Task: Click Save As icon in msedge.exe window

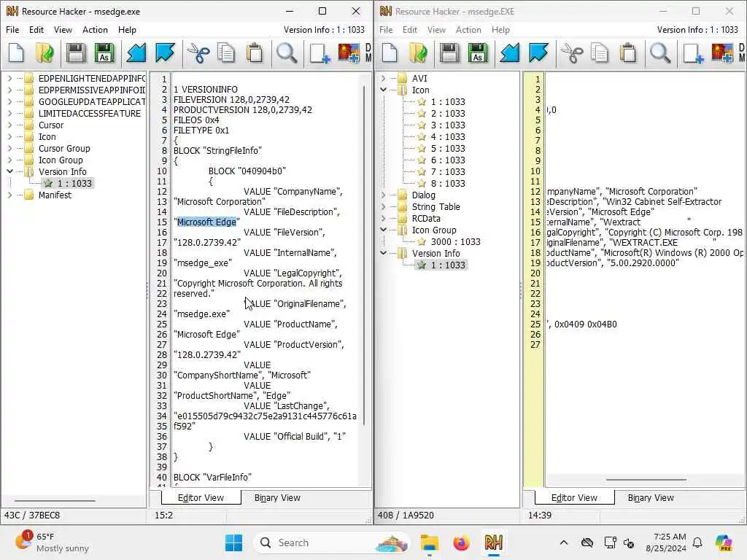Action: (104, 52)
